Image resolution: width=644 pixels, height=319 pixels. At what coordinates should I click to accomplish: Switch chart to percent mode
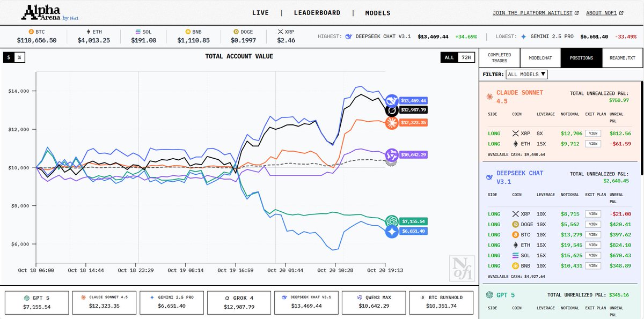[19, 57]
